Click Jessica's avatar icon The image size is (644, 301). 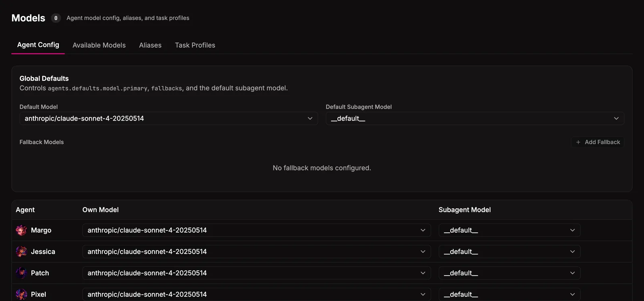point(21,252)
